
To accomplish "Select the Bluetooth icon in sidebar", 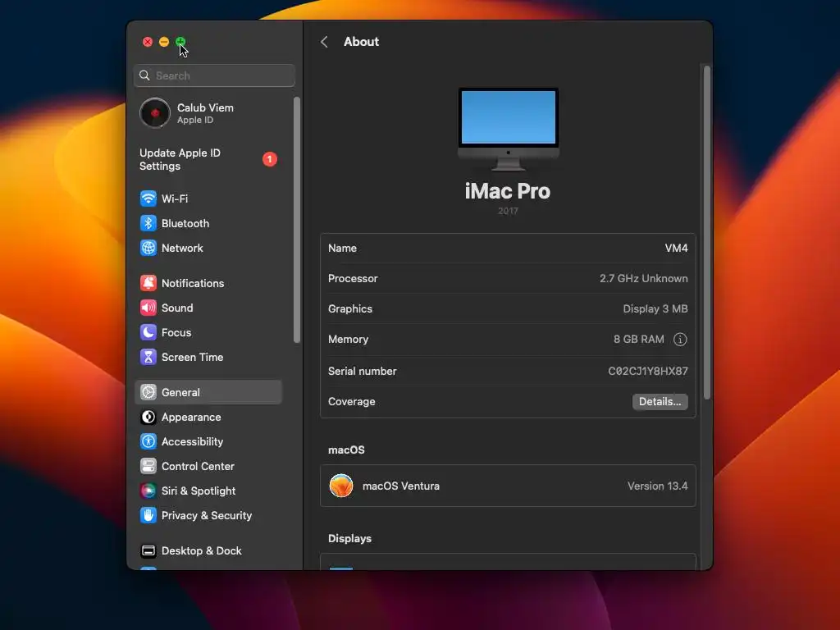I will point(148,223).
